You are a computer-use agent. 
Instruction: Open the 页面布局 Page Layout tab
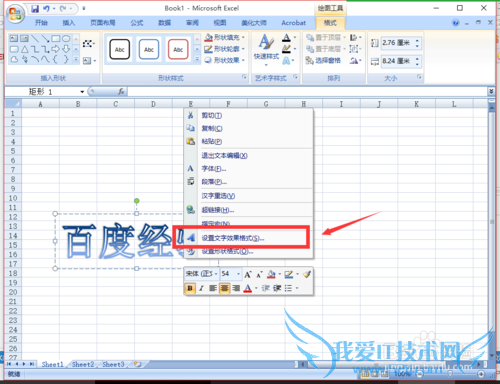coord(103,23)
